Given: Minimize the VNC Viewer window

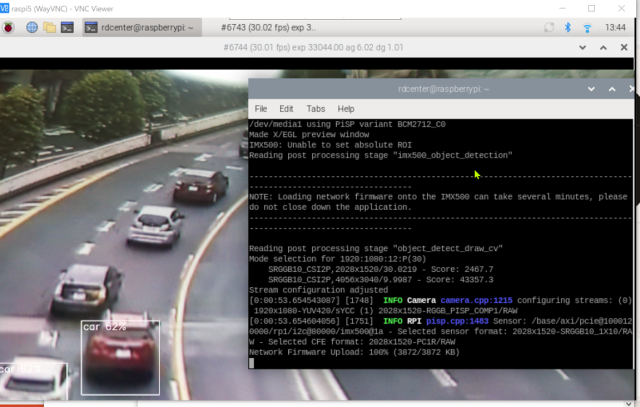Looking at the screenshot, I should click(562, 8).
